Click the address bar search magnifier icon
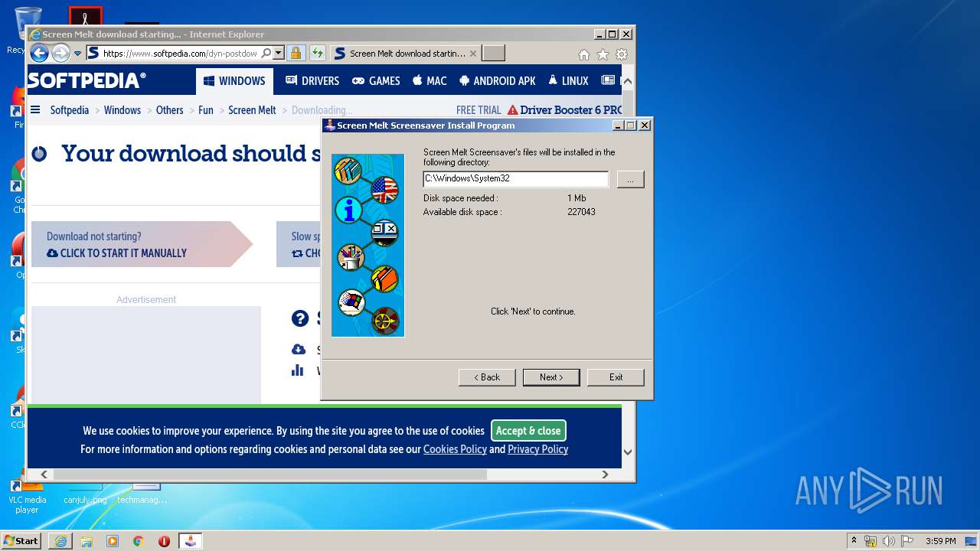 pyautogui.click(x=266, y=54)
